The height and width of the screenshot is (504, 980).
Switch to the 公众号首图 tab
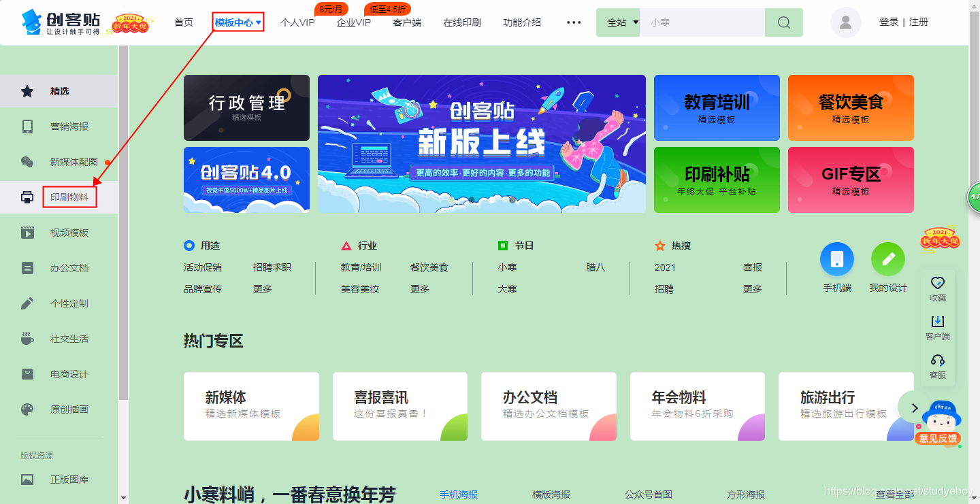click(x=649, y=494)
